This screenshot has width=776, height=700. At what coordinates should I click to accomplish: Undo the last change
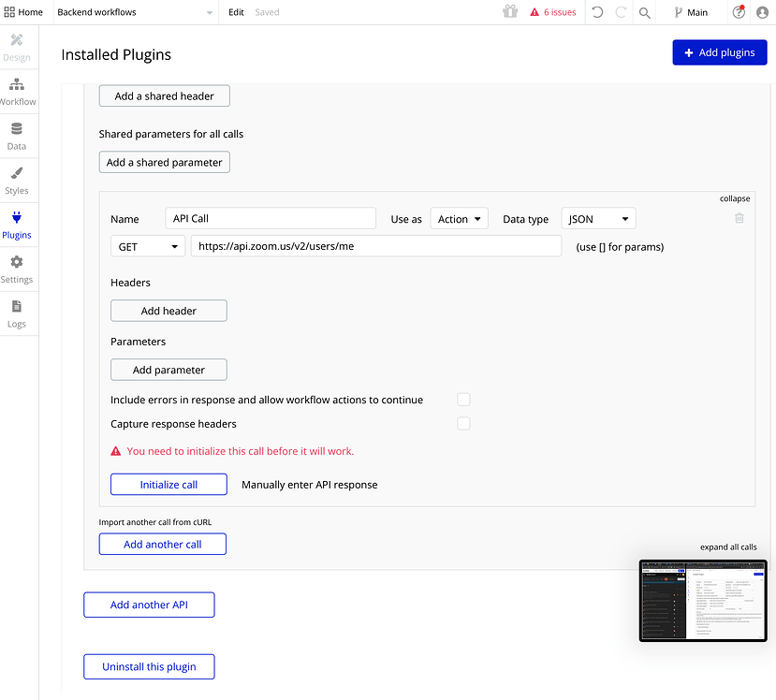[599, 12]
